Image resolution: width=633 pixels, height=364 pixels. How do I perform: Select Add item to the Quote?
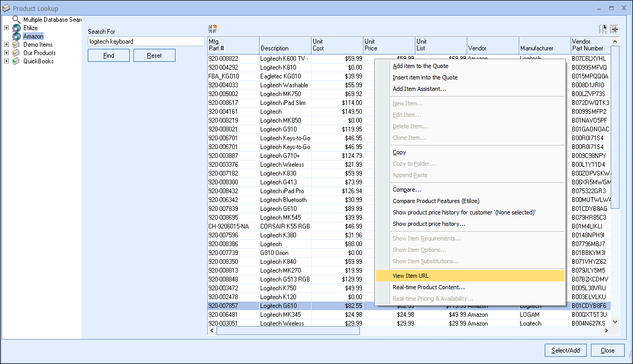pos(420,66)
